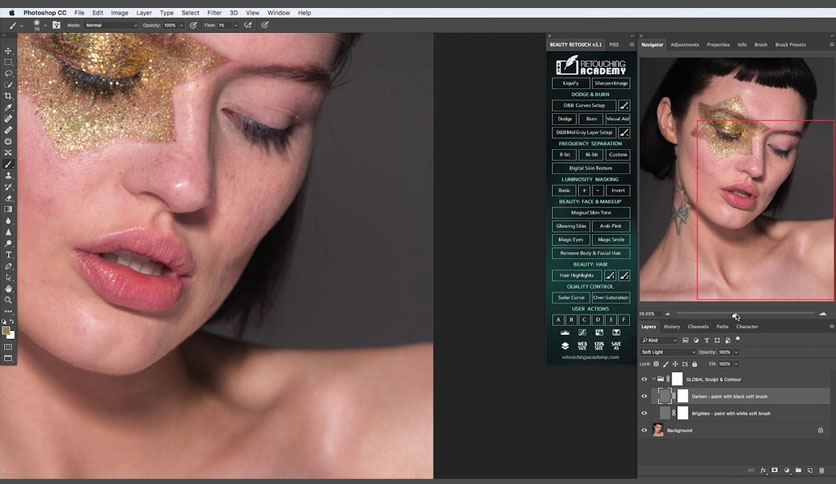
Task: Add a layer style with fx icon
Action: pos(763,470)
